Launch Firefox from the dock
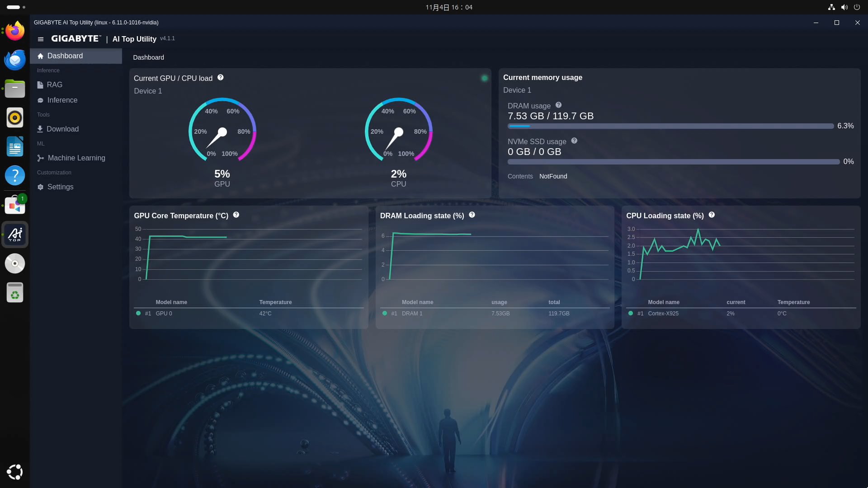This screenshot has height=488, width=868. click(x=15, y=31)
